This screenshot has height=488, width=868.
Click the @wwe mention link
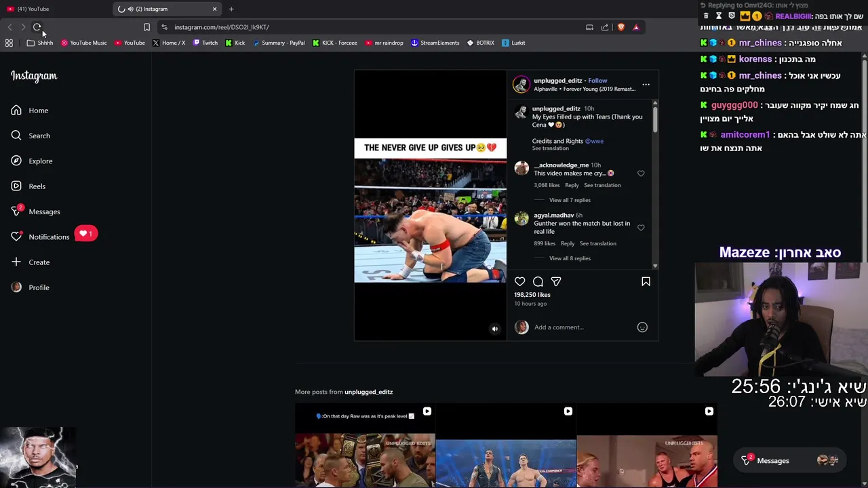click(x=594, y=141)
